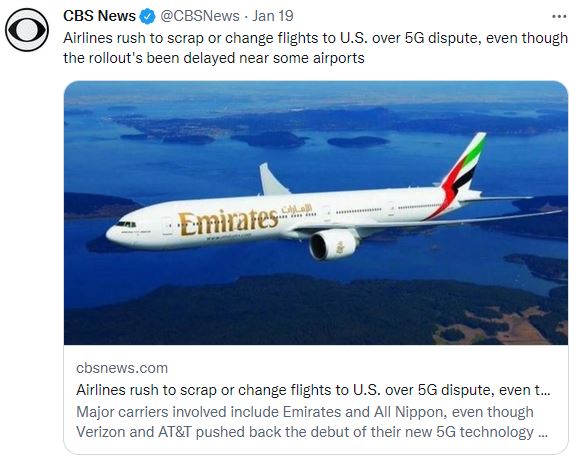Viewport: 579px width, 464px height.
Task: Click the airplane tail fin in photo
Action: tap(462, 170)
